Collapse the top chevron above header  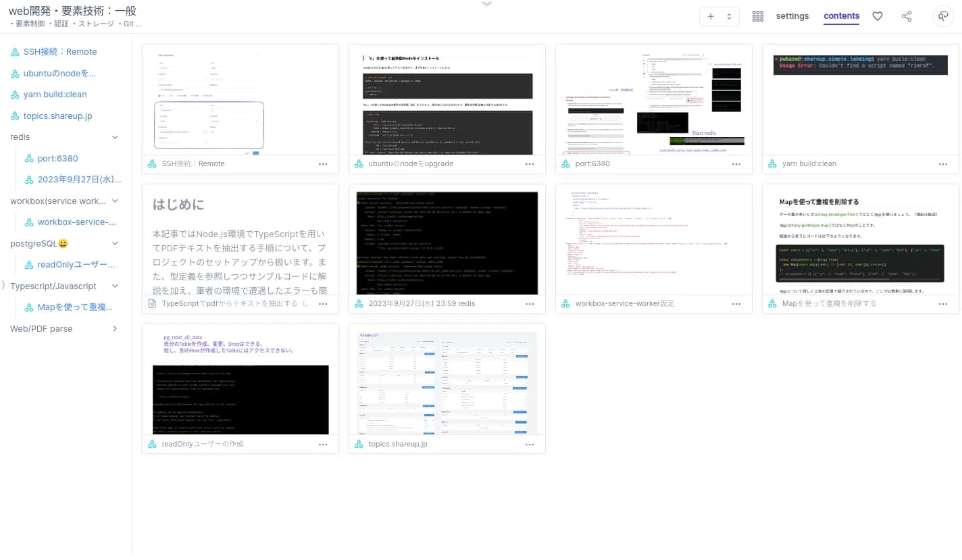(x=486, y=4)
